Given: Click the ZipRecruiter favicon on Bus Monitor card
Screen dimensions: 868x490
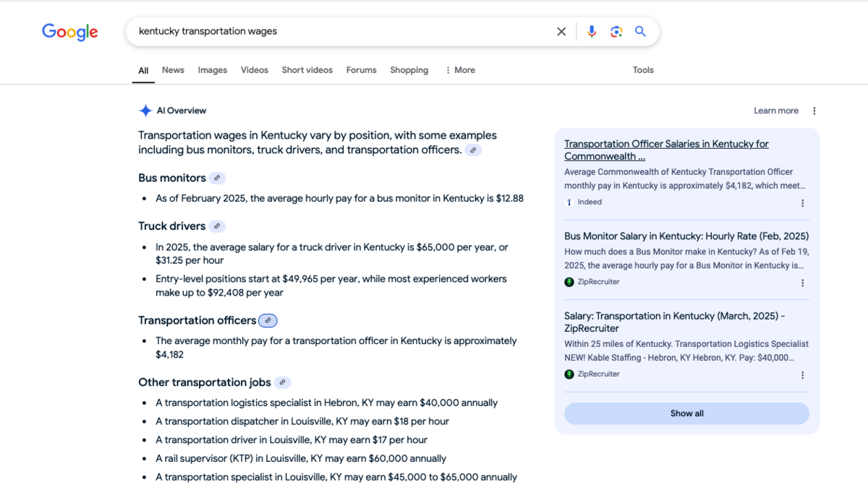Looking at the screenshot, I should pos(569,282).
